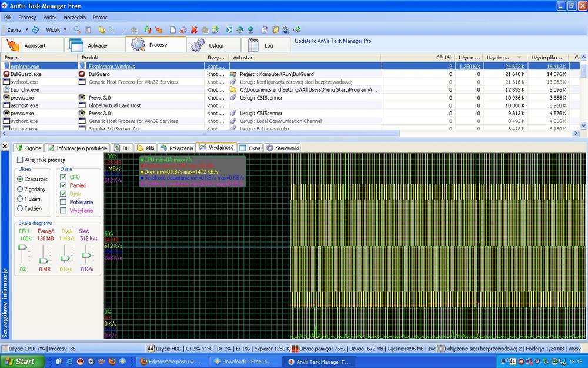
Task: Click the blank white page toolbar icon
Action: click(x=173, y=29)
